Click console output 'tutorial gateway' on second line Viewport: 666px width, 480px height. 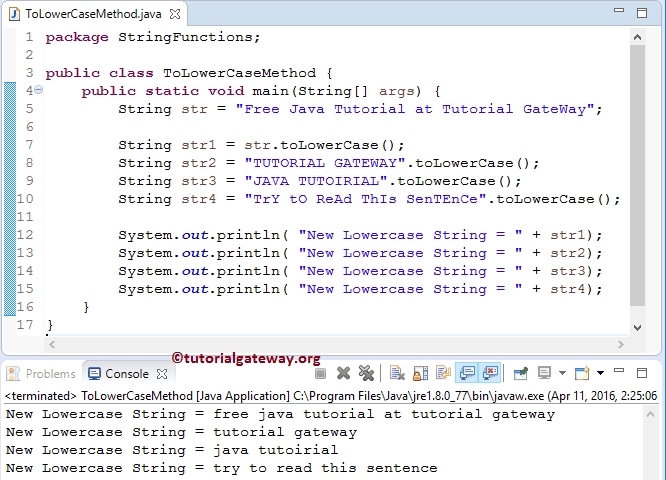(x=285, y=432)
